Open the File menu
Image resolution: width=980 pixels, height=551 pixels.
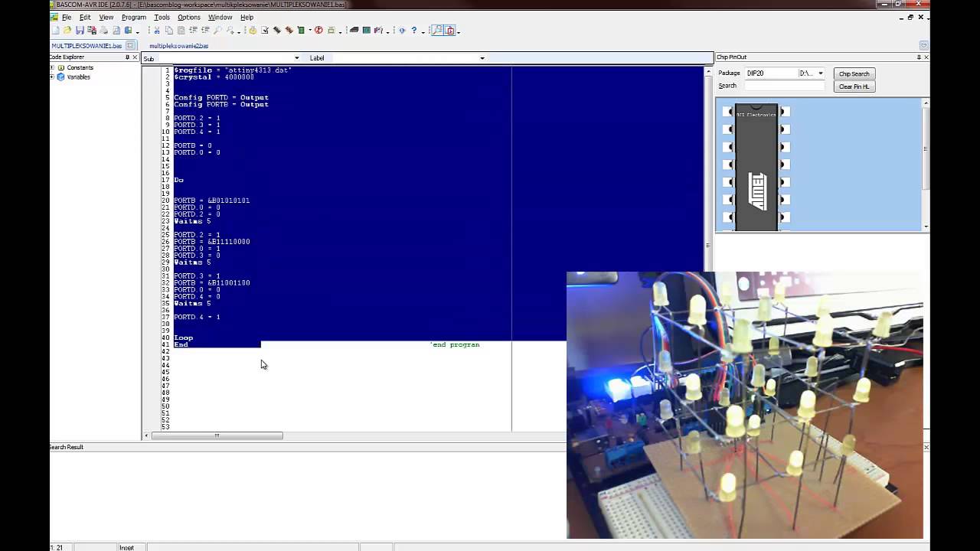click(67, 17)
